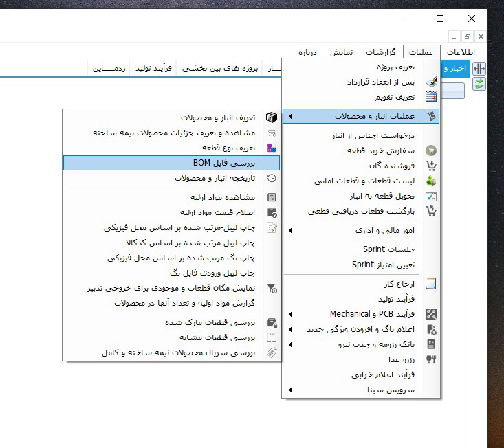Click the checkmark icon beside تحویل قطعه به انبار
Image resolution: width=504 pixels, height=448 pixels.
(x=431, y=197)
